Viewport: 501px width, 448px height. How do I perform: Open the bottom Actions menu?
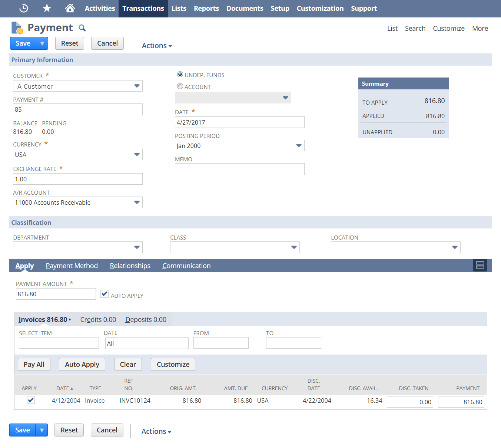[156, 431]
